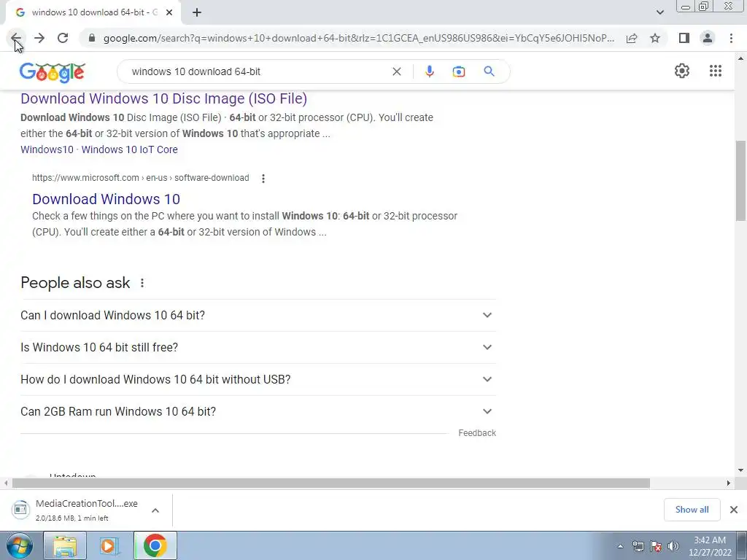
Task: Open the People also ask options menu
Action: click(142, 283)
